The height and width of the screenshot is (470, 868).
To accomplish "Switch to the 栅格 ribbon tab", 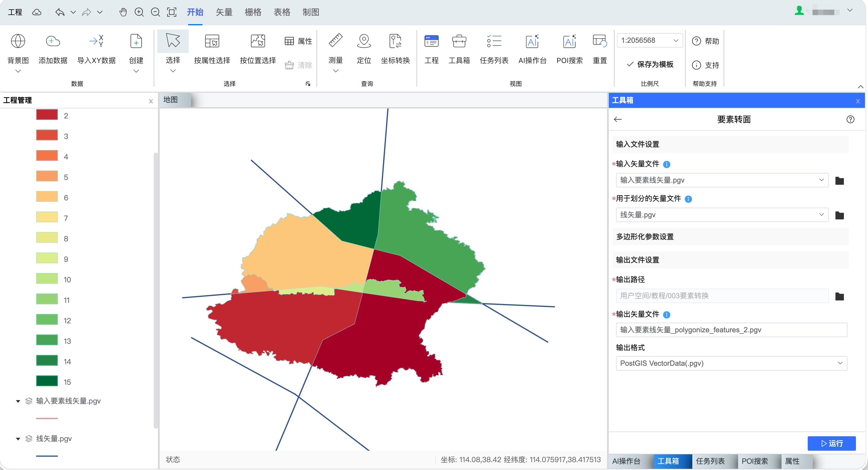I will coord(253,12).
